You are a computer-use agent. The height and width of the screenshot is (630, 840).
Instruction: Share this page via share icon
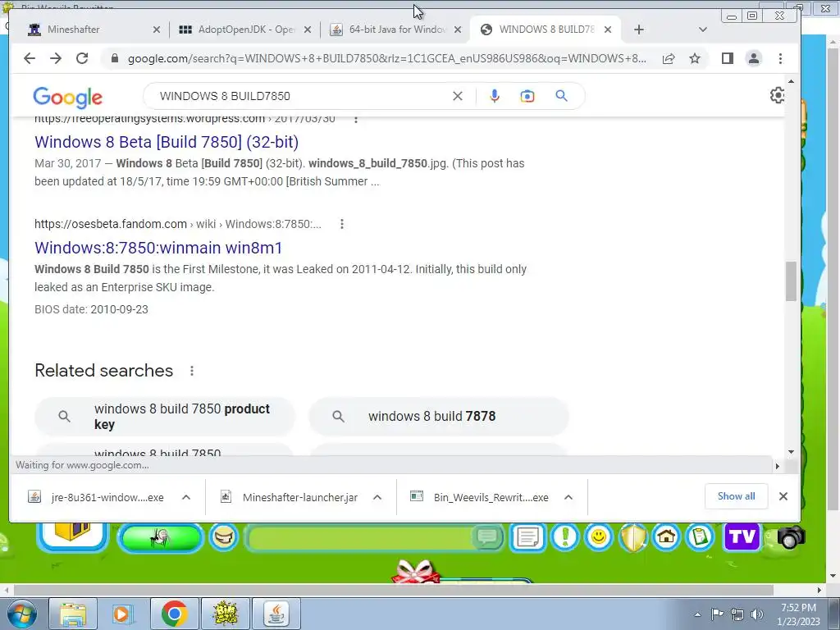click(669, 58)
